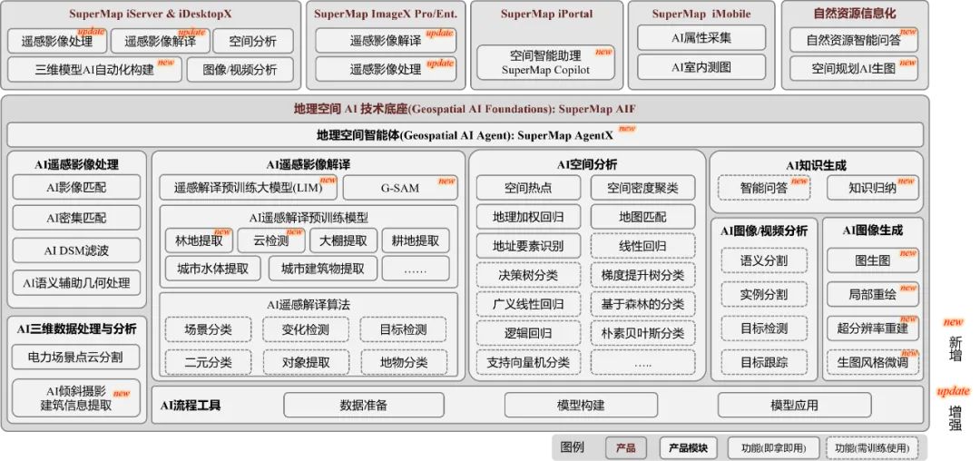Click the AI DSM滤波 box
This screenshot has width=980, height=461.
click(76, 250)
